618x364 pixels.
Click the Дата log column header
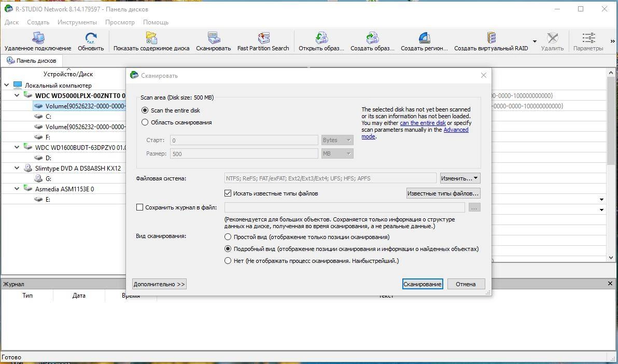click(79, 296)
